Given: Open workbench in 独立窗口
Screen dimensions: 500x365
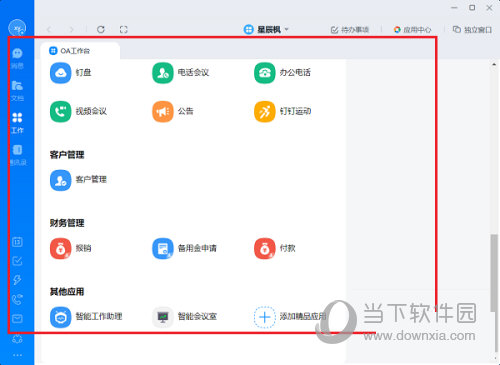Looking at the screenshot, I should click(472, 30).
